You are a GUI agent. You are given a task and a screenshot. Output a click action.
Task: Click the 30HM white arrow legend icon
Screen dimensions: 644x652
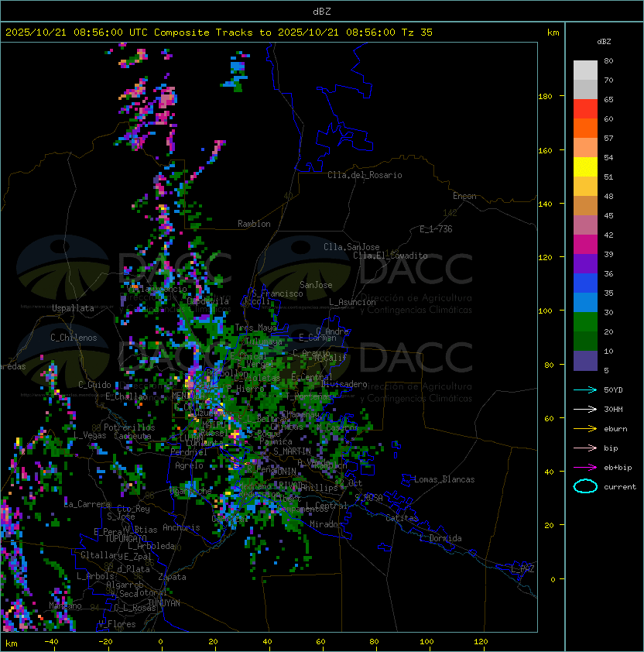click(585, 409)
